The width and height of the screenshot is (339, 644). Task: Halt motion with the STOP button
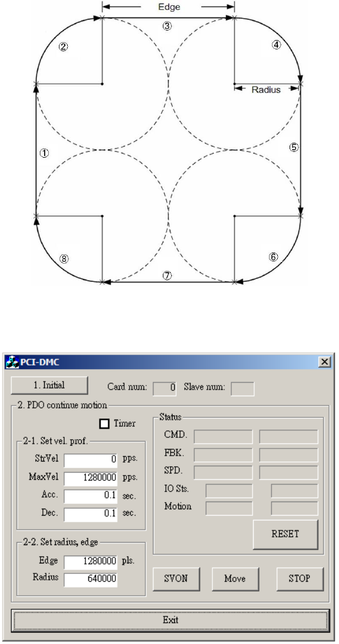point(300,578)
